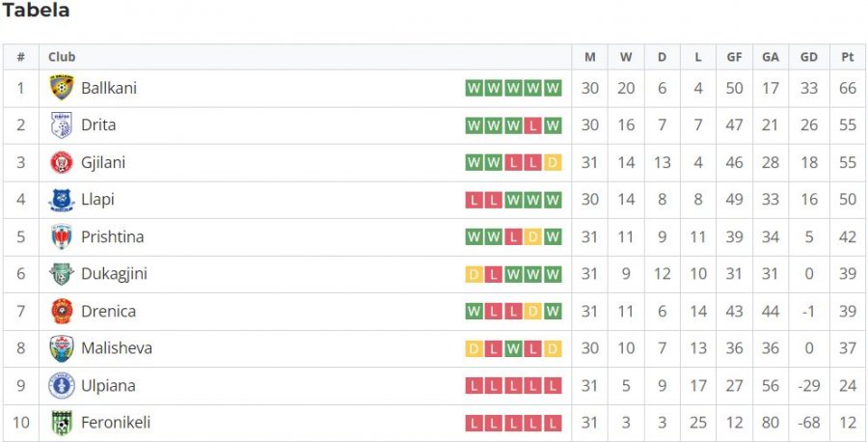Image resolution: width=868 pixels, height=442 pixels.
Task: Click Gjilani's yellow D form badge
Action: point(553,163)
